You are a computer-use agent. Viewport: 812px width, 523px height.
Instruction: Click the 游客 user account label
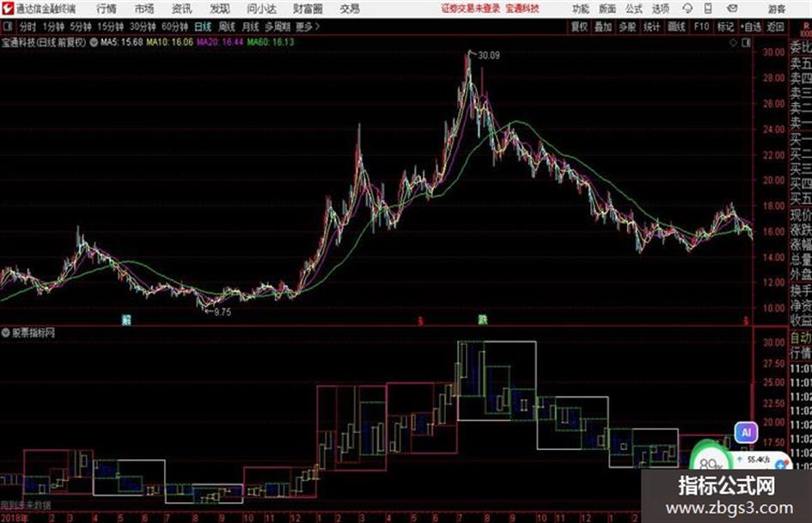pos(776,9)
